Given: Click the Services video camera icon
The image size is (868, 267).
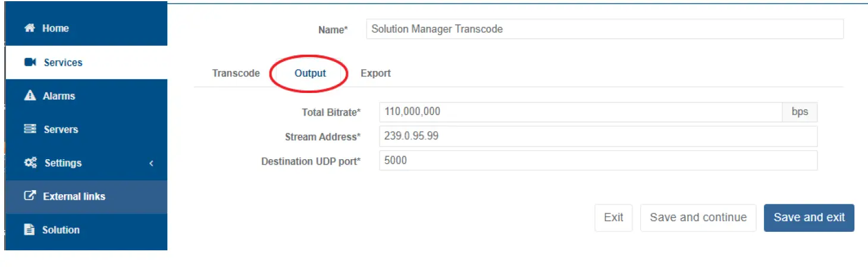Looking at the screenshot, I should (x=30, y=63).
